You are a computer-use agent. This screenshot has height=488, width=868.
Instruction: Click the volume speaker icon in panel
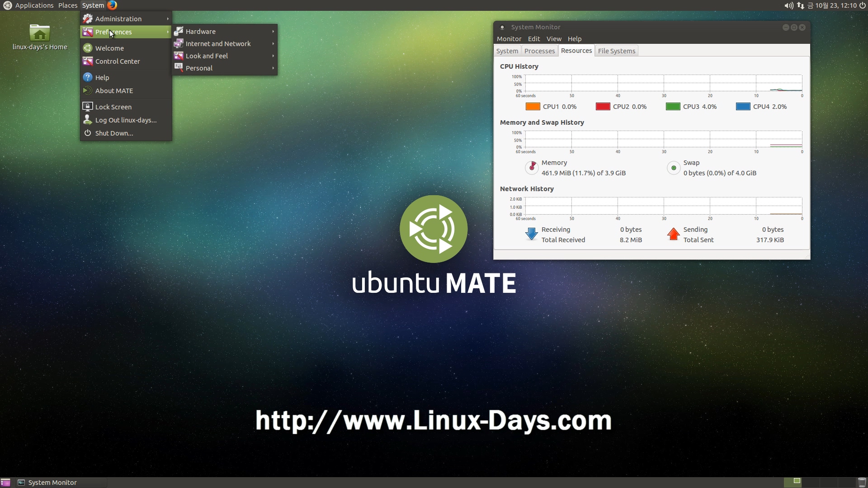tap(788, 5)
